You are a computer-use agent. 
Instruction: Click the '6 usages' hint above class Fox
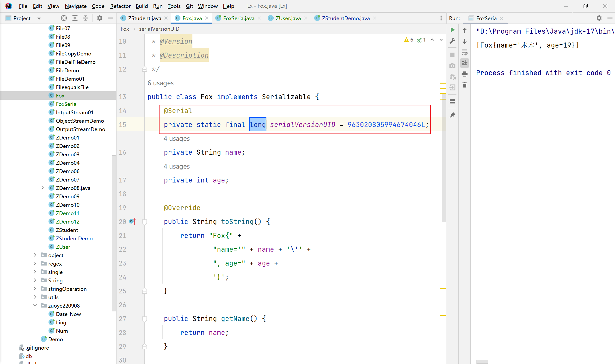(160, 83)
